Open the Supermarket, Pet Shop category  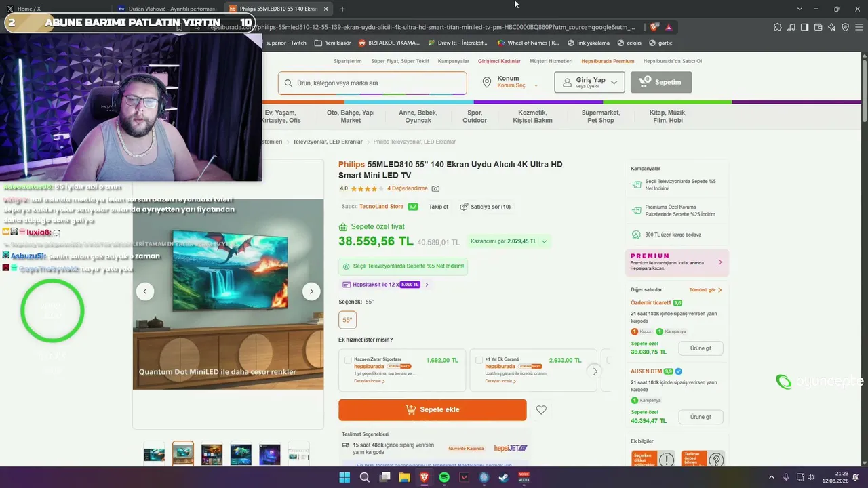pos(601,117)
